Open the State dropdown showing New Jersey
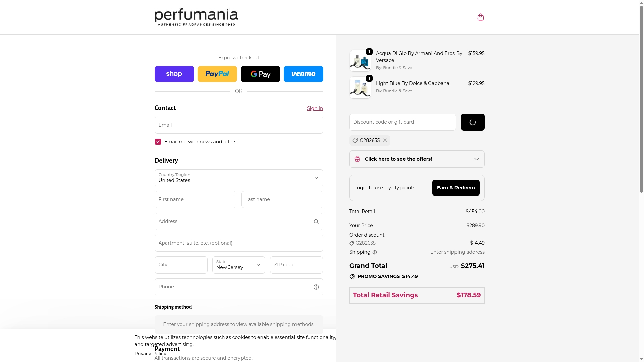The image size is (644, 362). [x=239, y=265]
